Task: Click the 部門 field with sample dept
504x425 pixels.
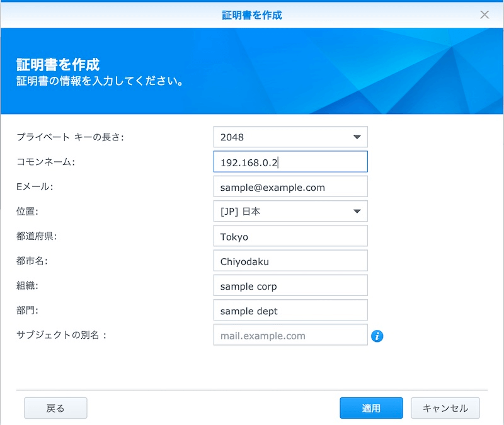Action: click(290, 311)
